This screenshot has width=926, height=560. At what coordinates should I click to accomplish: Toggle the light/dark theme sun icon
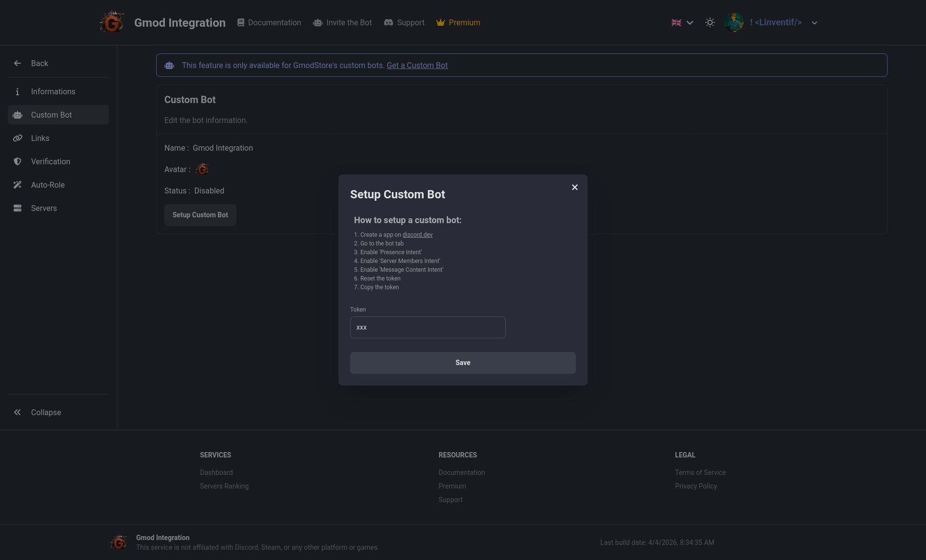[710, 22]
